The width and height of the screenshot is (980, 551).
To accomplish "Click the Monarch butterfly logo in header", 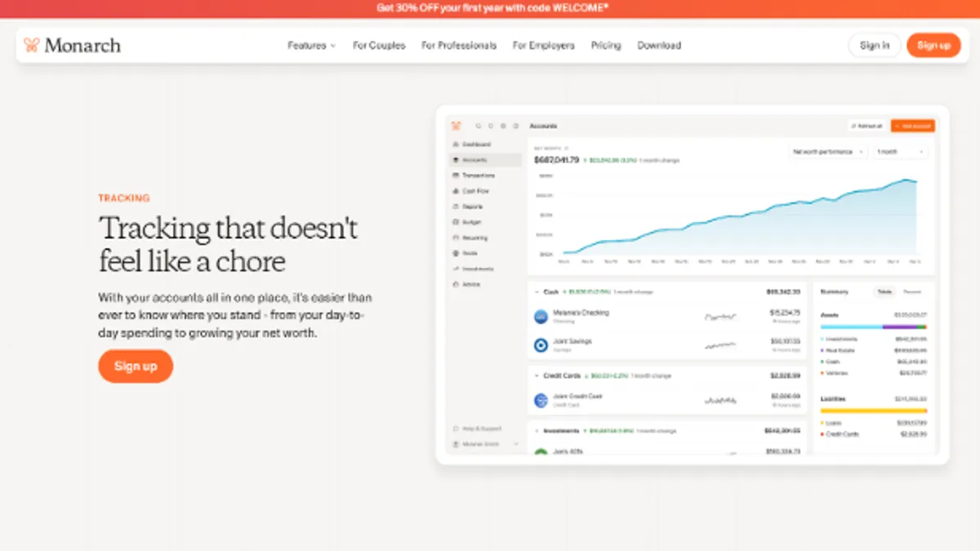I will point(32,45).
